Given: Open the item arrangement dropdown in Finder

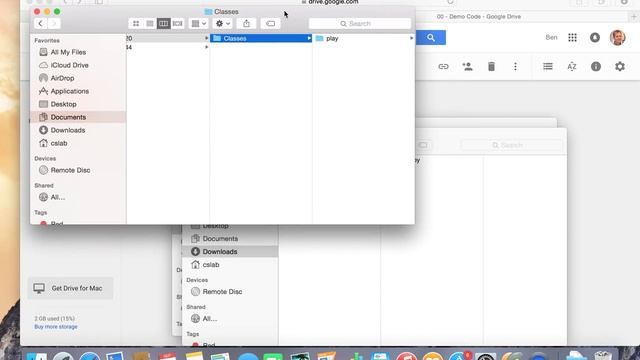Looking at the screenshot, I should click(x=199, y=24).
